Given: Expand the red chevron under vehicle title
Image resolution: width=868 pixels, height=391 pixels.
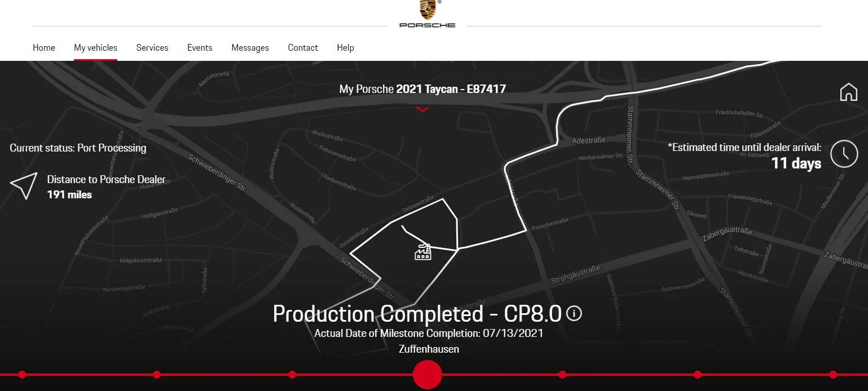Looking at the screenshot, I should tap(422, 109).
